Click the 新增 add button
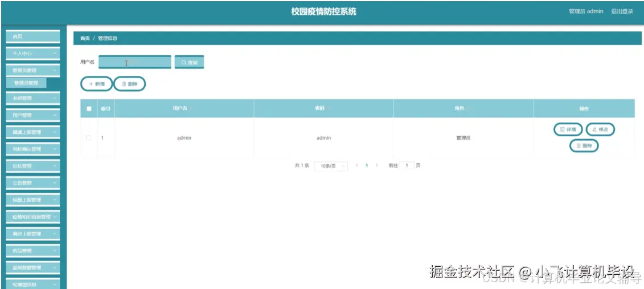The height and width of the screenshot is (289, 644). 96,84
